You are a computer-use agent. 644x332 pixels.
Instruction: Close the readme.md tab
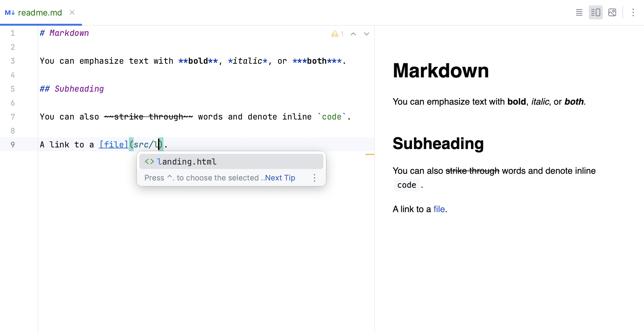72,12
